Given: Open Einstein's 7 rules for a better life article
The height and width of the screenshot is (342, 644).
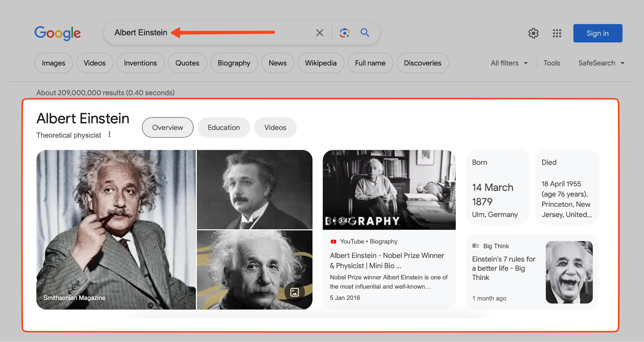Looking at the screenshot, I should pos(504,268).
